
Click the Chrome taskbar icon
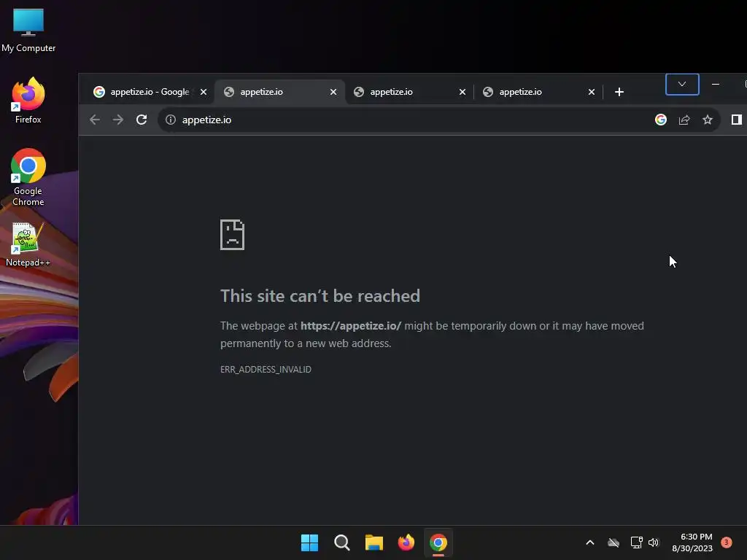tap(438, 542)
